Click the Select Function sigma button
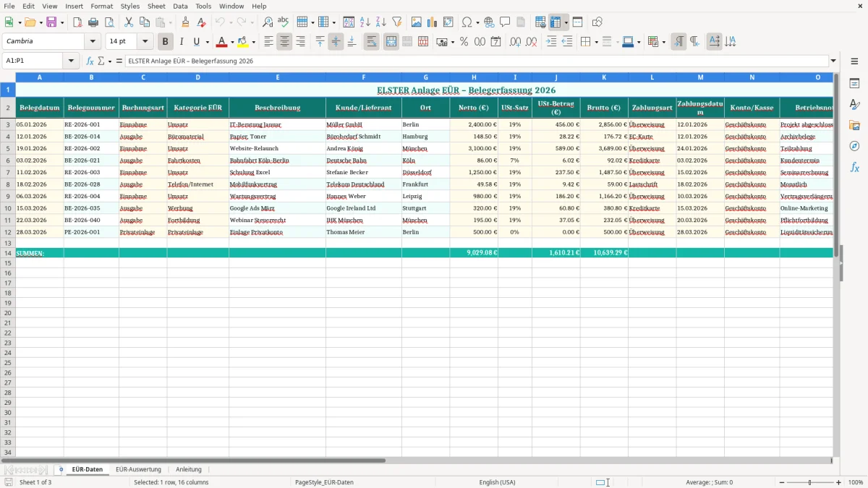Screen dimensions: 868x488 coord(101,61)
